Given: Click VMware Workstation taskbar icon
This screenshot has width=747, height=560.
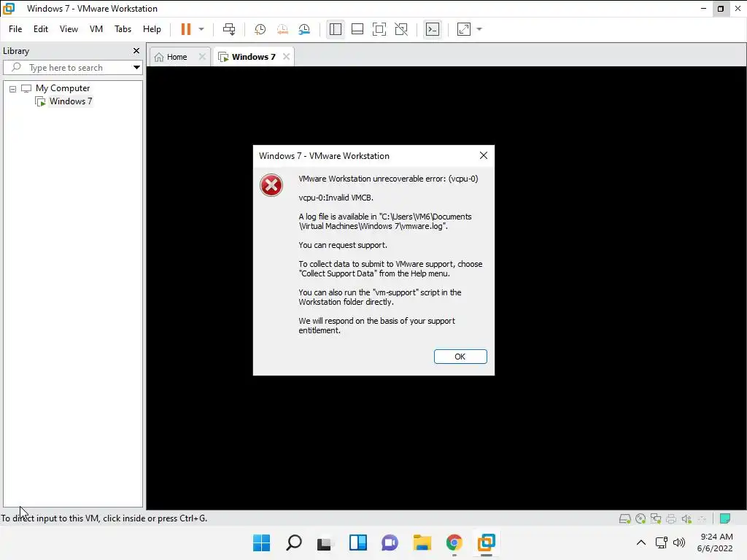Looking at the screenshot, I should pos(487,542).
